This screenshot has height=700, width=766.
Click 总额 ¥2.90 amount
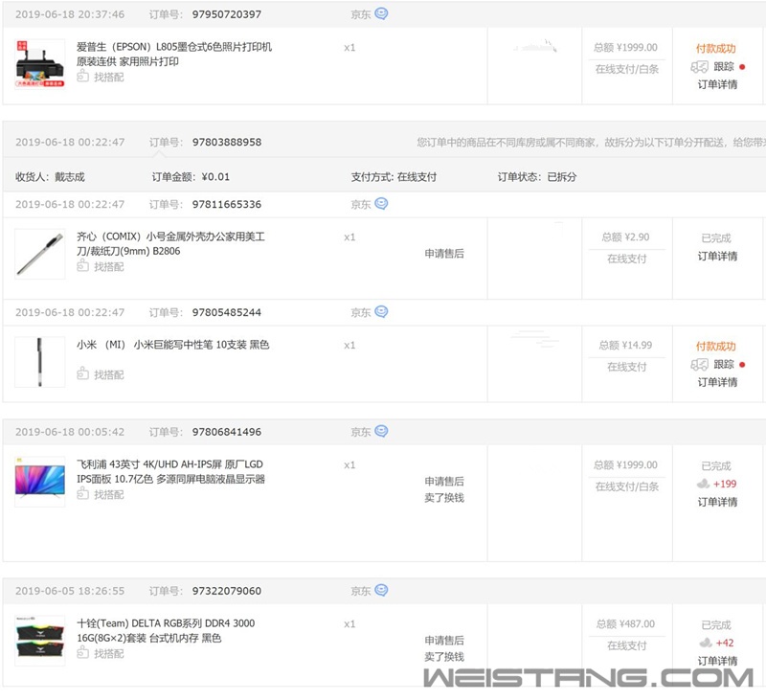point(625,237)
